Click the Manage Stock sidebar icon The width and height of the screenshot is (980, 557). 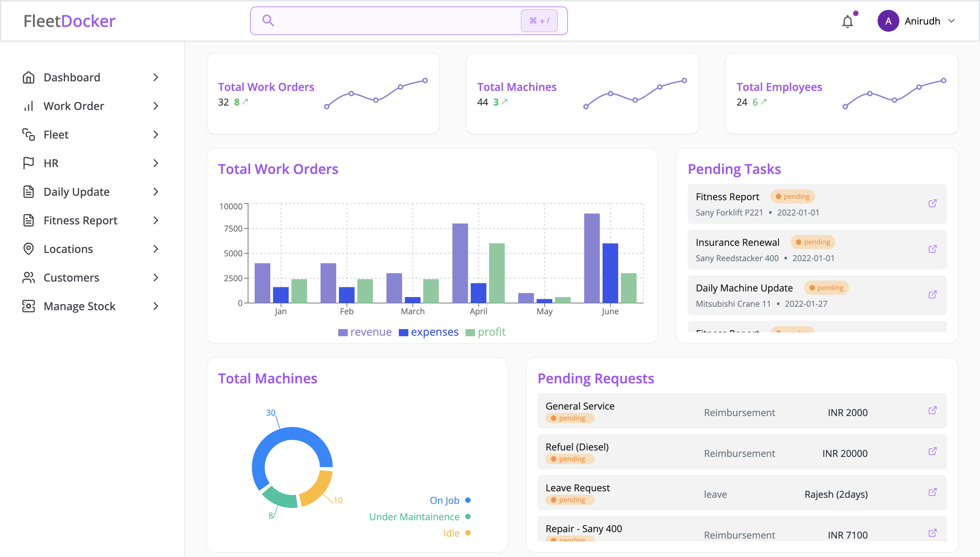29,306
